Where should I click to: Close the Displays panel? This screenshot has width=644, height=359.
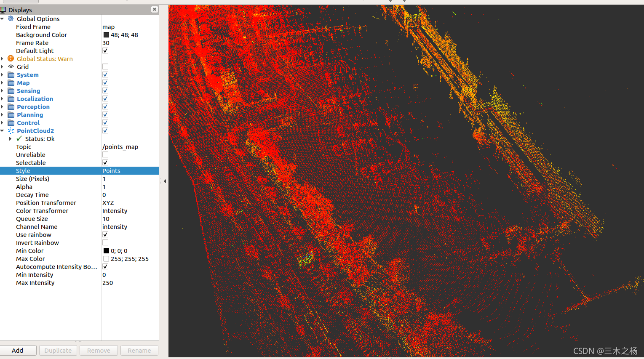pyautogui.click(x=155, y=9)
